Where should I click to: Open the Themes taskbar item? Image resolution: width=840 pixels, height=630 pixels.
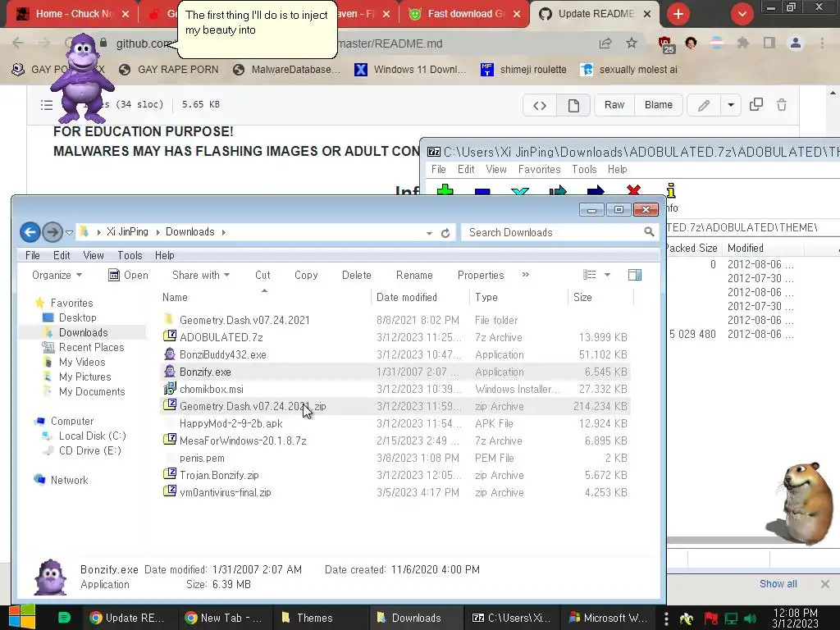[x=322, y=618]
